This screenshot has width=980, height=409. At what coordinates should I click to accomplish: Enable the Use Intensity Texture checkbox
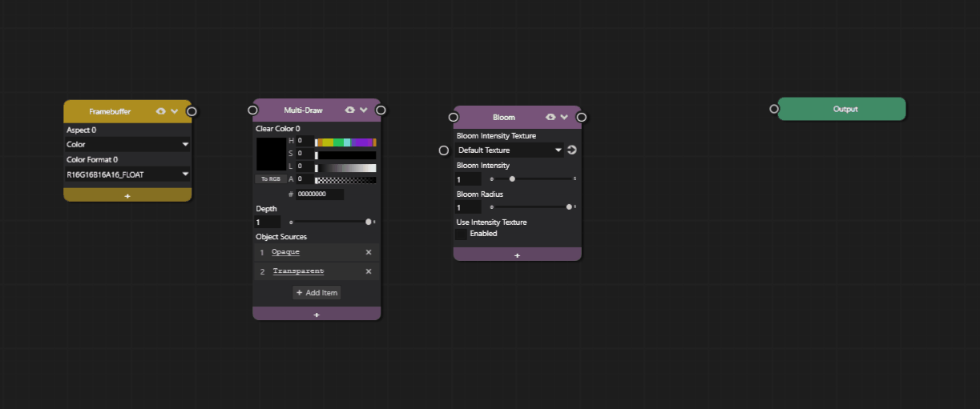461,235
